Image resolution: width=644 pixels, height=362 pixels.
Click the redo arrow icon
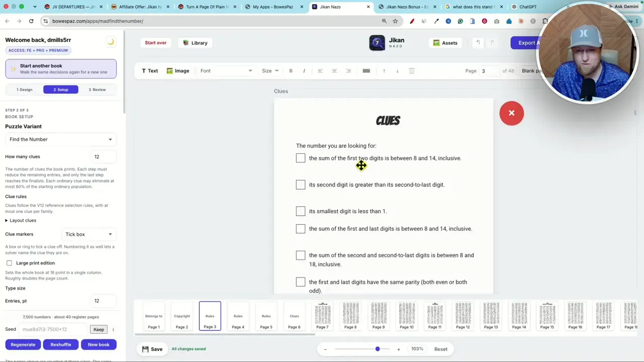coord(492,43)
